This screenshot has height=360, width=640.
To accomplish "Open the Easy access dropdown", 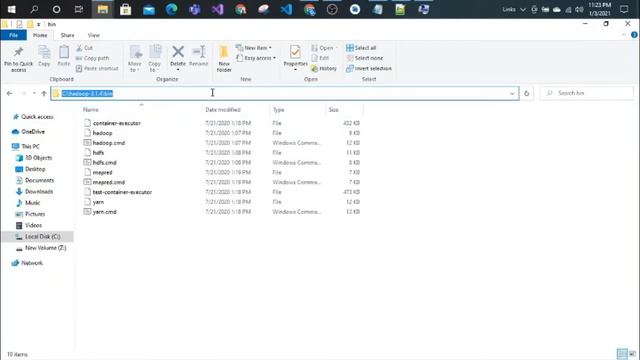I will click(256, 58).
